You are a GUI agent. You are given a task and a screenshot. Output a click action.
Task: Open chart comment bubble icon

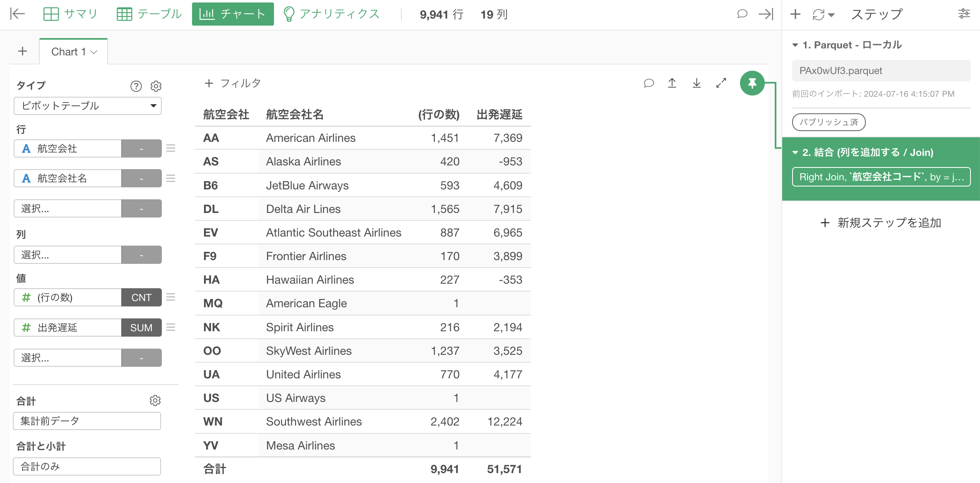(649, 83)
